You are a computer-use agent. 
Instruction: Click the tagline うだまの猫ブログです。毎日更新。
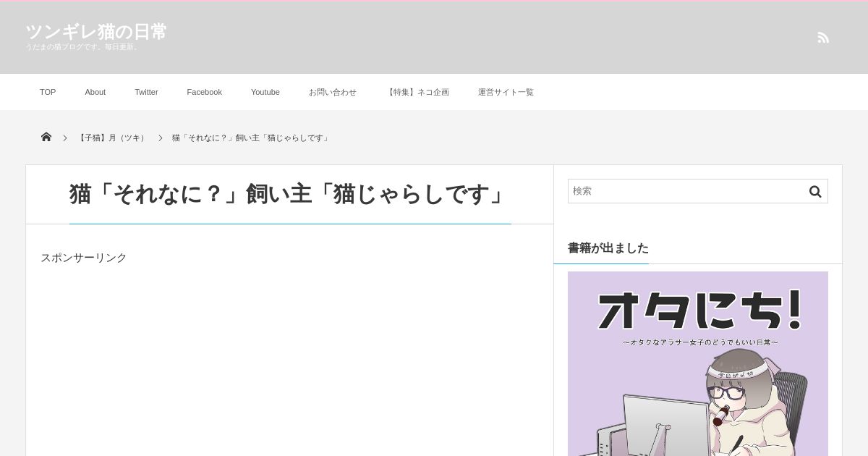pyautogui.click(x=82, y=47)
